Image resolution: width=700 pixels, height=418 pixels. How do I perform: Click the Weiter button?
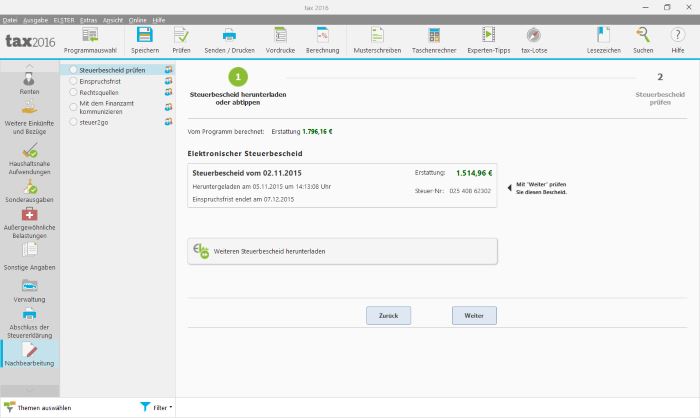(x=474, y=315)
